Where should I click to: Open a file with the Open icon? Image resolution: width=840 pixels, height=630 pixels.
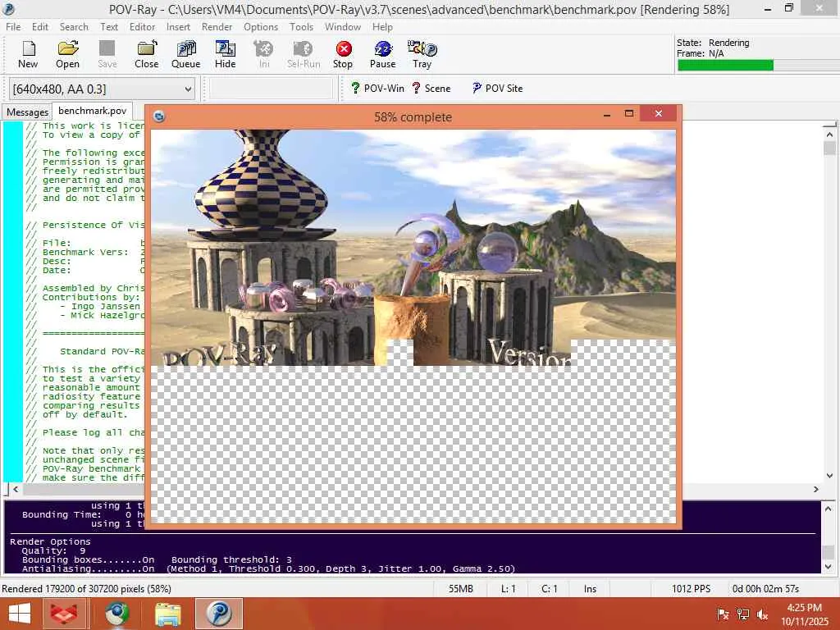[x=67, y=55]
